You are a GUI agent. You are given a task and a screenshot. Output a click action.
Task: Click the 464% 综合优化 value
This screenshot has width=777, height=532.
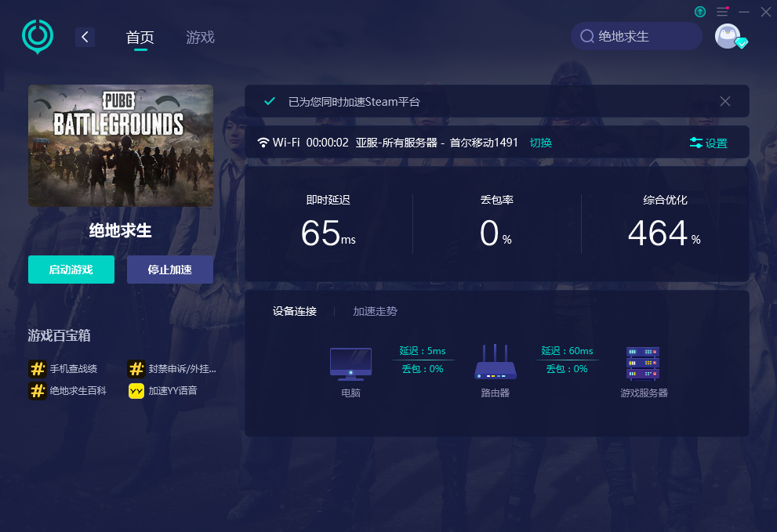pos(664,233)
